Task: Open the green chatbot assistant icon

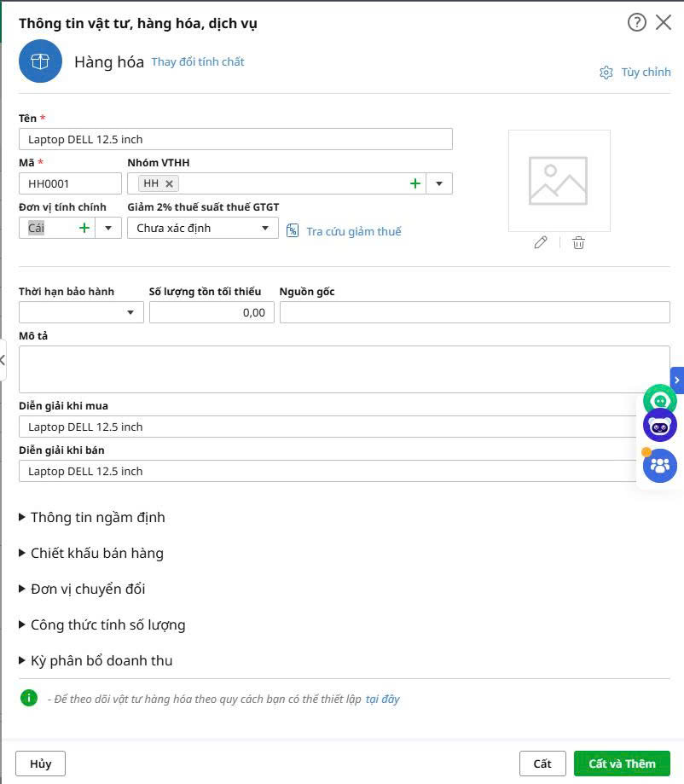Action: click(x=659, y=399)
